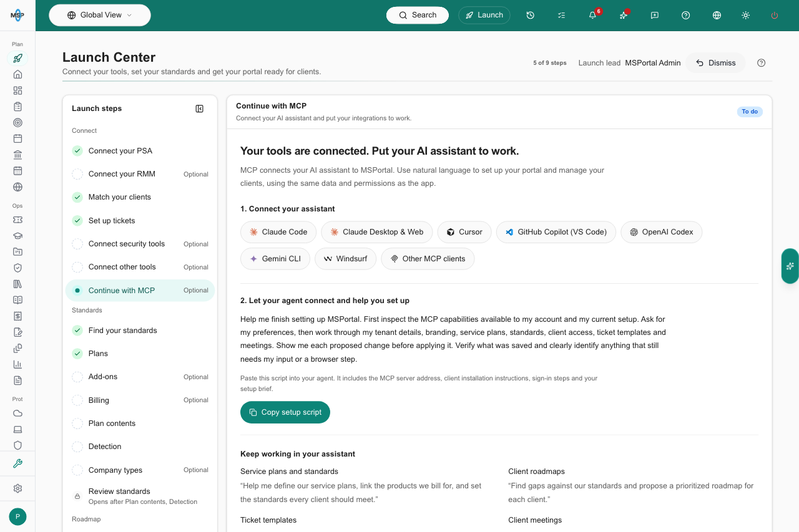Open the bar chart icon in sidebar
This screenshot has height=532, width=799.
pos(17,364)
